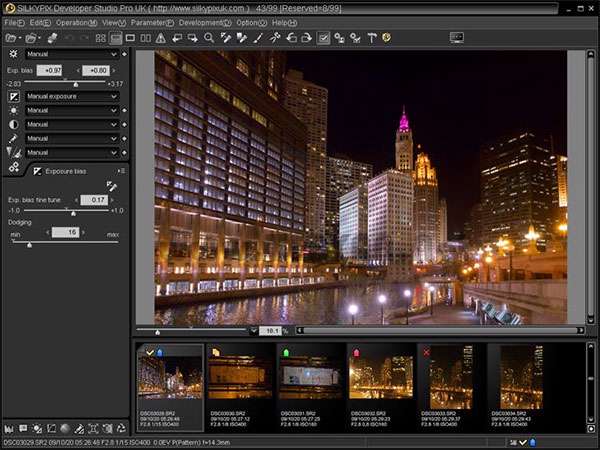Open the color eyedropper row Manual dropdown
600x450 pixels.
[72, 139]
